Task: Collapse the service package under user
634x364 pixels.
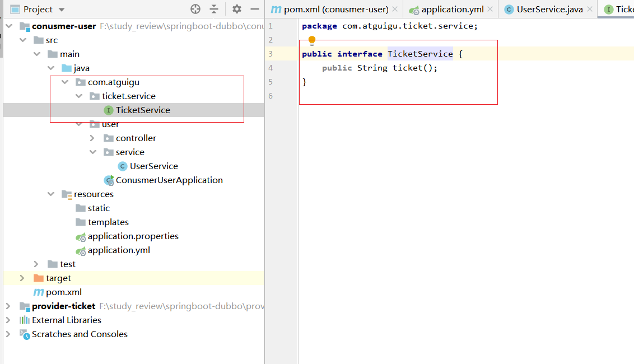Action: [x=92, y=152]
